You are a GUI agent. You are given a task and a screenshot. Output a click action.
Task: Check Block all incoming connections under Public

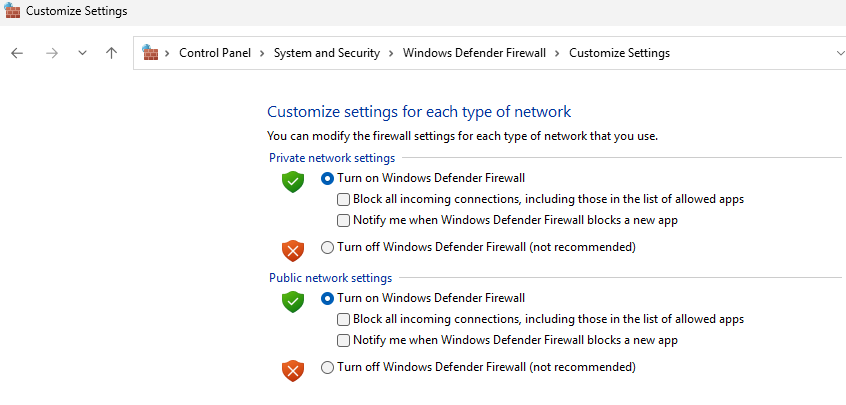[343, 319]
